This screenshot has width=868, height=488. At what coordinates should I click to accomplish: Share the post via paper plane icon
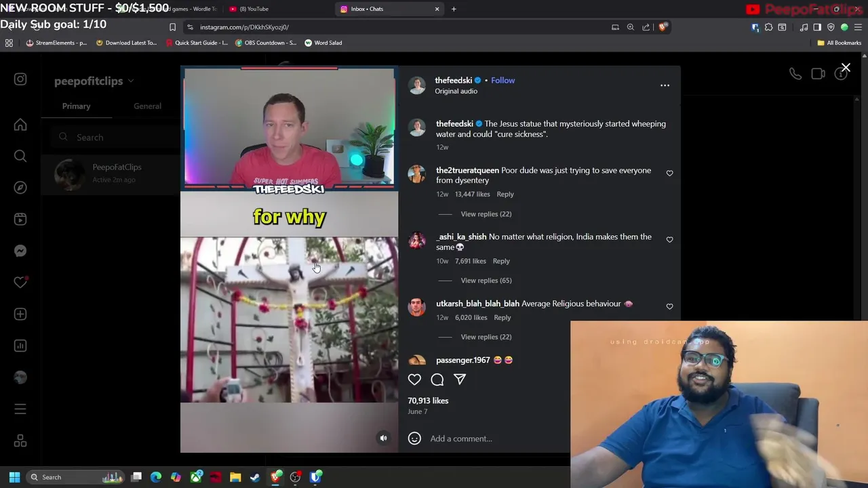tap(460, 380)
